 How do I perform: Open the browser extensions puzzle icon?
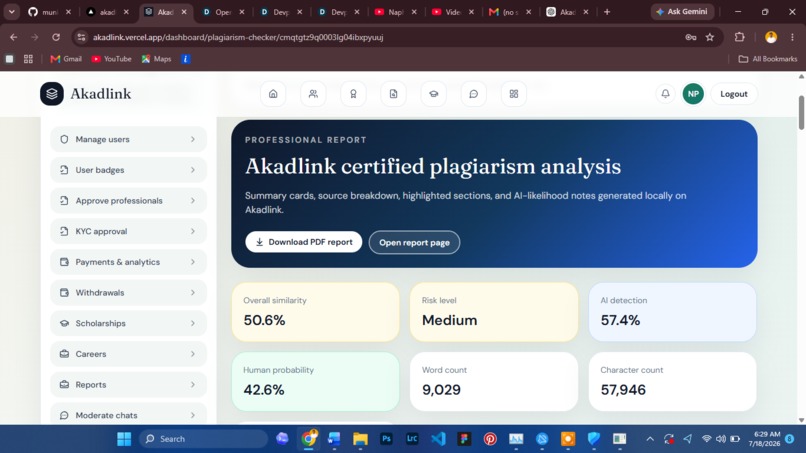(x=740, y=37)
